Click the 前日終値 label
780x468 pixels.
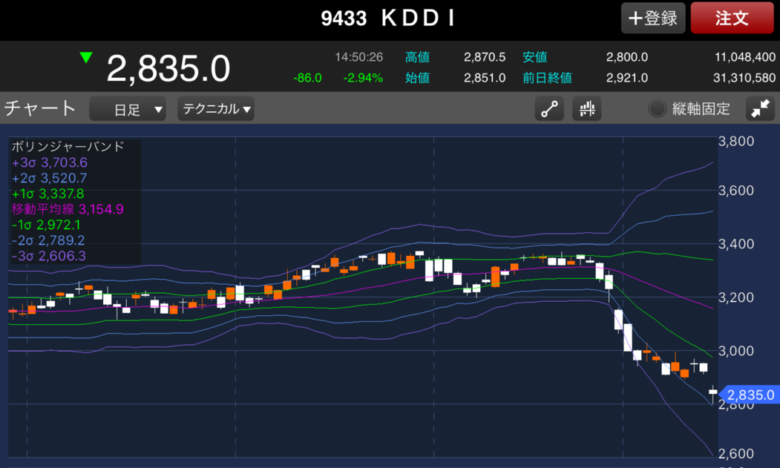pos(547,78)
